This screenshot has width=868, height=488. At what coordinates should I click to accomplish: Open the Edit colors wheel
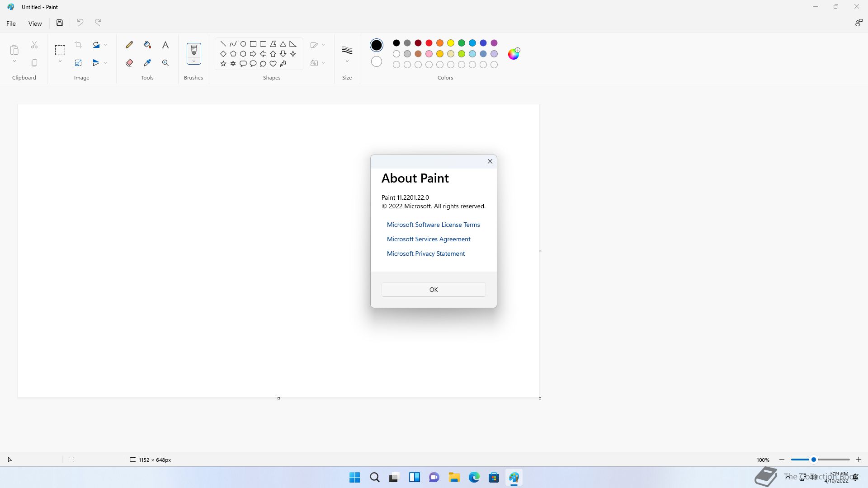coord(514,54)
